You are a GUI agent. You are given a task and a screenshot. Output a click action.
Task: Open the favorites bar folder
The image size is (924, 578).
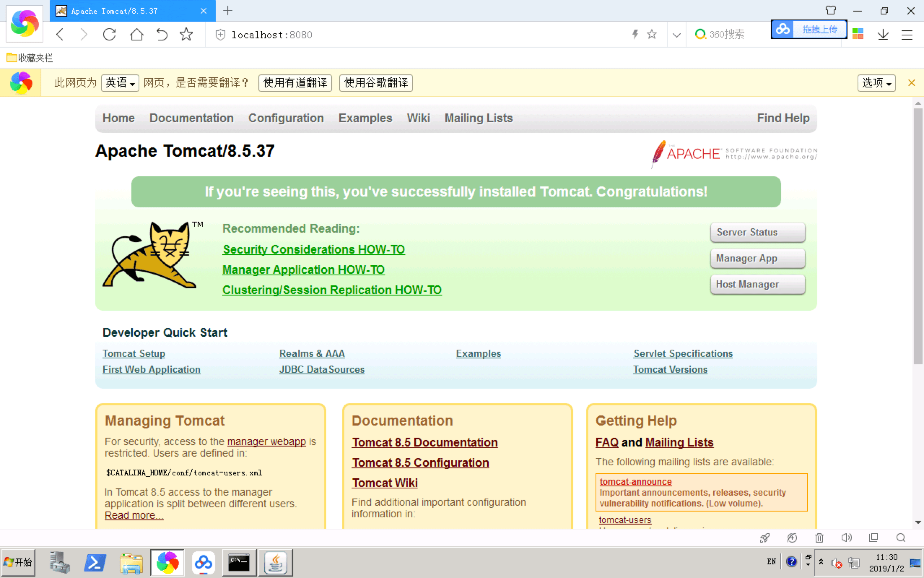tap(29, 58)
